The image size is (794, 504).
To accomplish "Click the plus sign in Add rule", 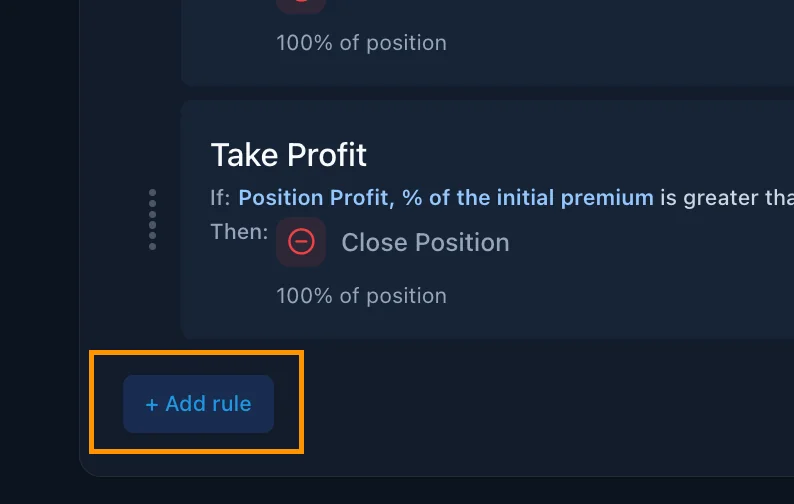I will pos(152,405).
